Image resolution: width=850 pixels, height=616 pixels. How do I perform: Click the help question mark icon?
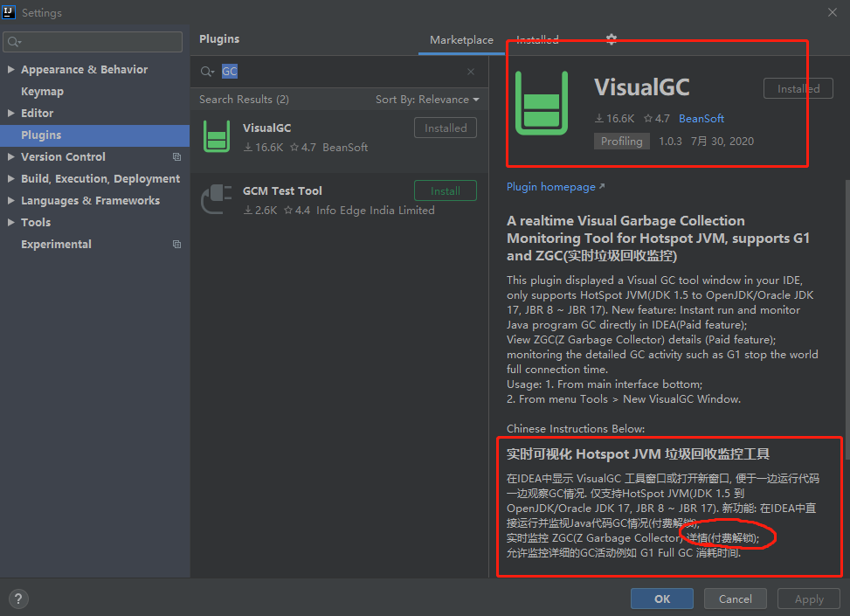[18, 599]
